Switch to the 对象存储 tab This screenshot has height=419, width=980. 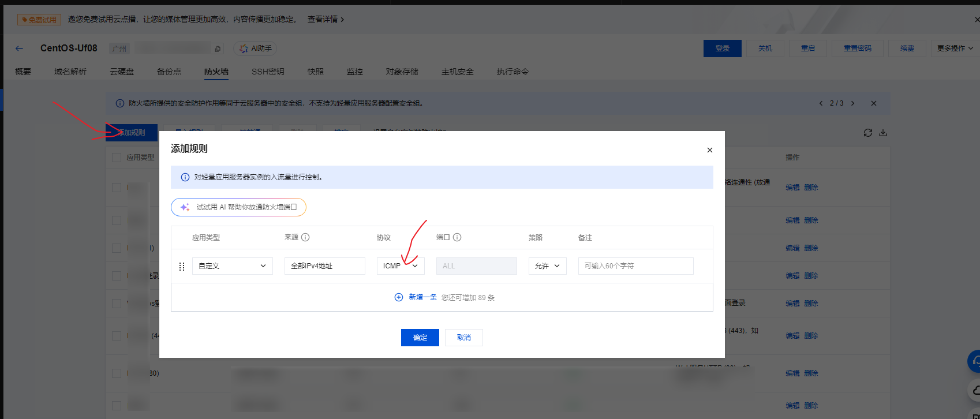coord(402,72)
